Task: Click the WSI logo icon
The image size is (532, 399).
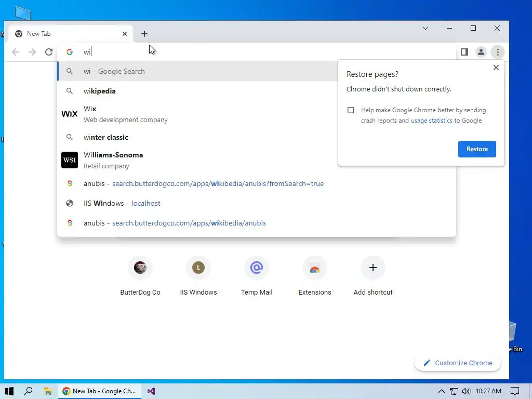Action: [70, 160]
